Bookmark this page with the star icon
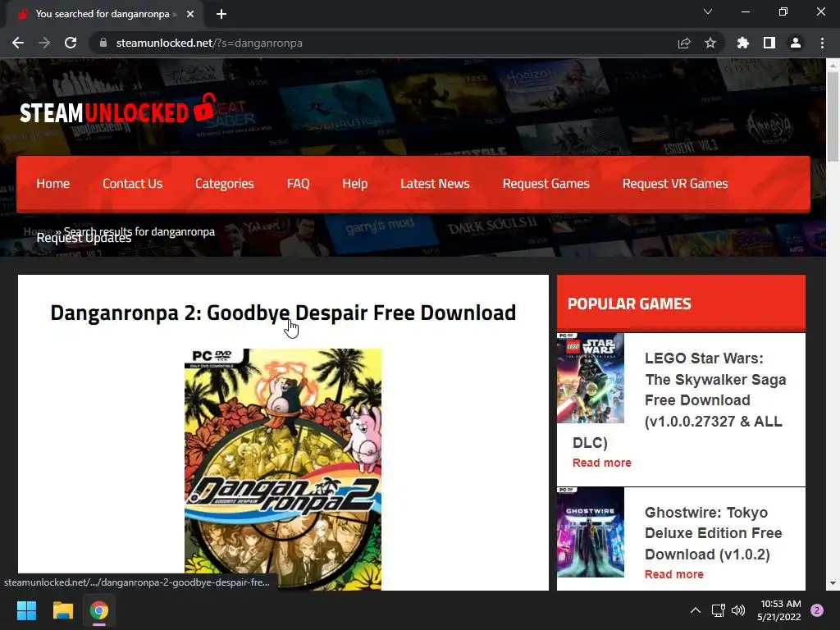This screenshot has height=630, width=840. pyautogui.click(x=710, y=43)
